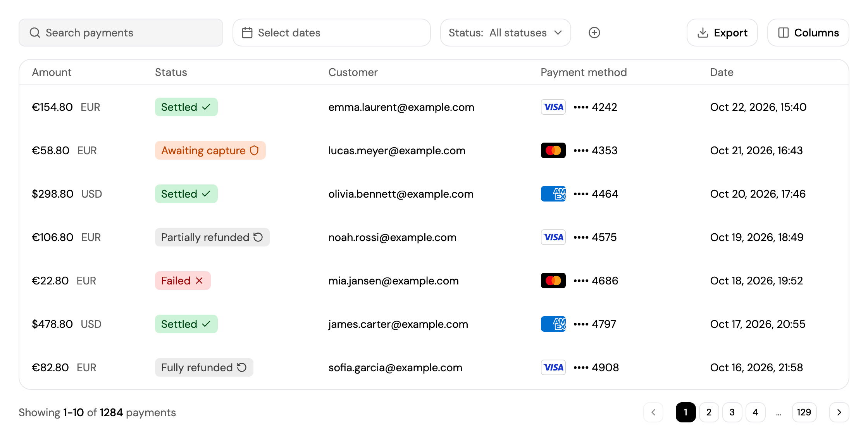Click the X icon in Failed badge
868x441 pixels.
199,281
